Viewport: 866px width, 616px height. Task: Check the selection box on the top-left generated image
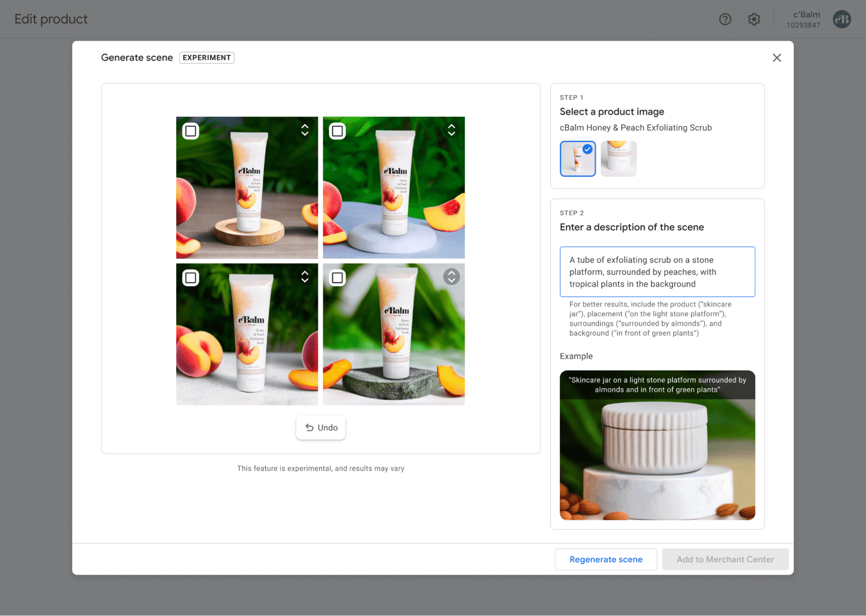click(191, 130)
